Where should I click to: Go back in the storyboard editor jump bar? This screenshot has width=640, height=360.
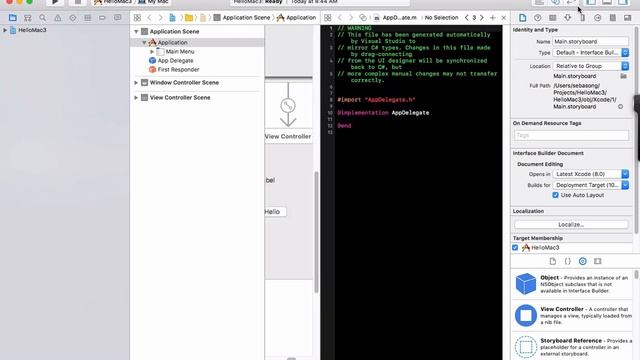click(x=149, y=18)
